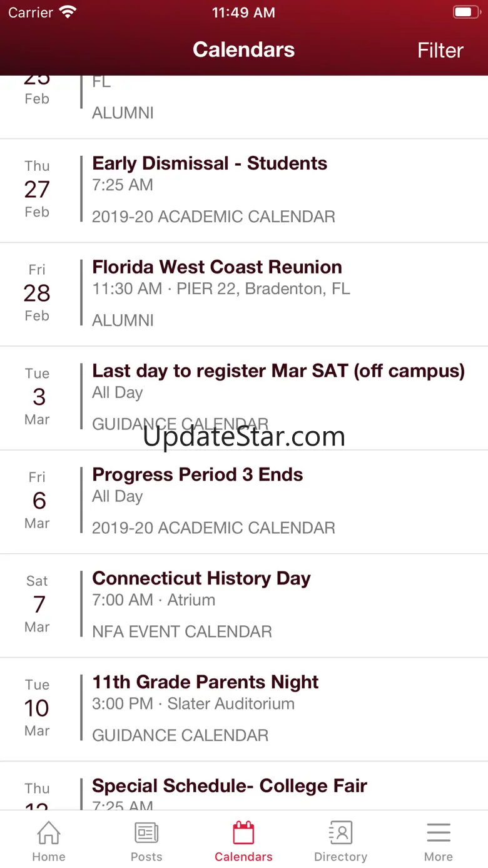Select 11th Grade Parents Night event

click(x=206, y=682)
